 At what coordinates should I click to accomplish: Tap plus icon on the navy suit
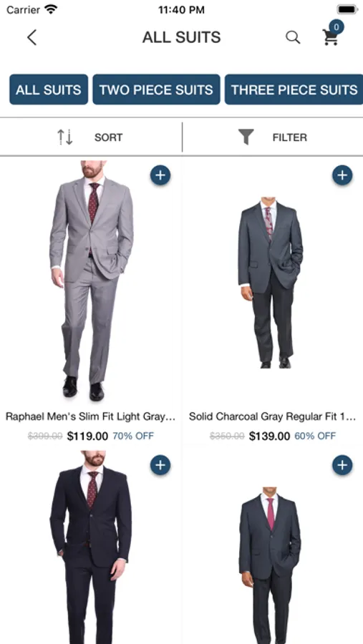160,465
